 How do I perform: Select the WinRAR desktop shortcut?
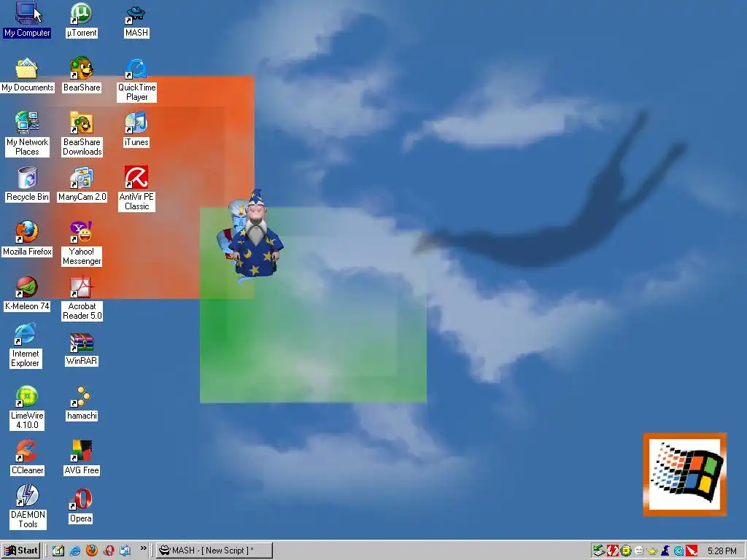pyautogui.click(x=82, y=349)
